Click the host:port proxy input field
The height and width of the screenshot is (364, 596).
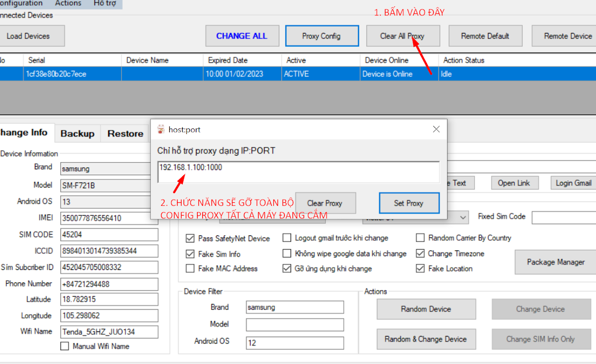298,172
